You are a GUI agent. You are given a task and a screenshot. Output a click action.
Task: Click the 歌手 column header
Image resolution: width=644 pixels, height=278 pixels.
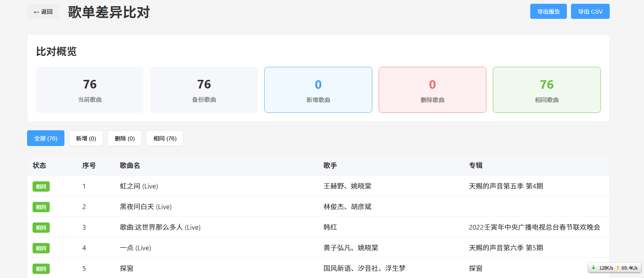[330, 166]
